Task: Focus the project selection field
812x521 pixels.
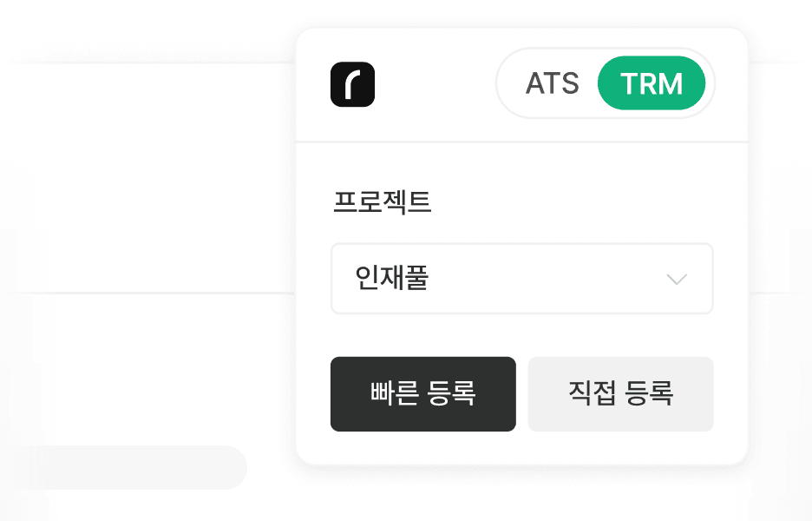Action: [522, 279]
